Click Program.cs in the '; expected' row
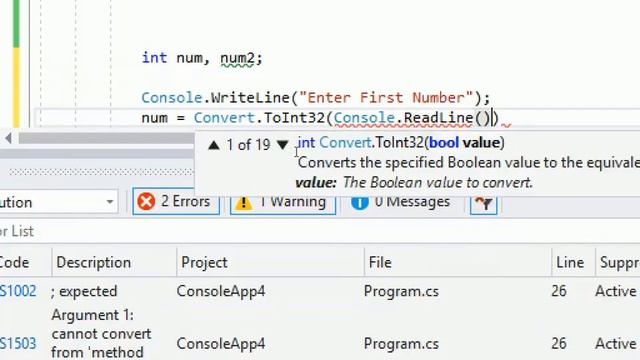 [x=401, y=291]
